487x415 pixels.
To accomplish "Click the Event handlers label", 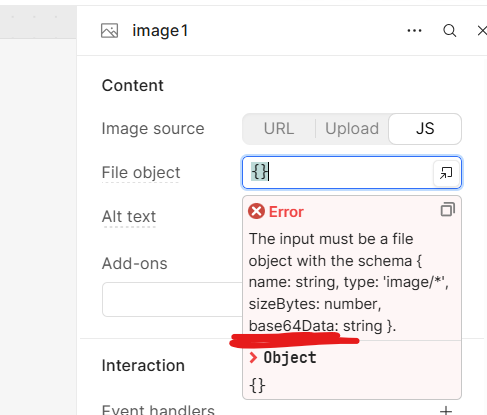I will pyautogui.click(x=158, y=410).
